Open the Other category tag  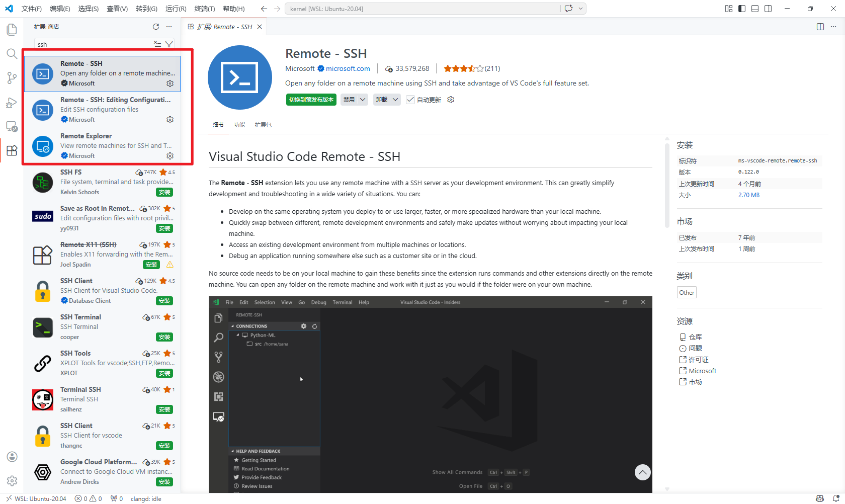coord(687,293)
